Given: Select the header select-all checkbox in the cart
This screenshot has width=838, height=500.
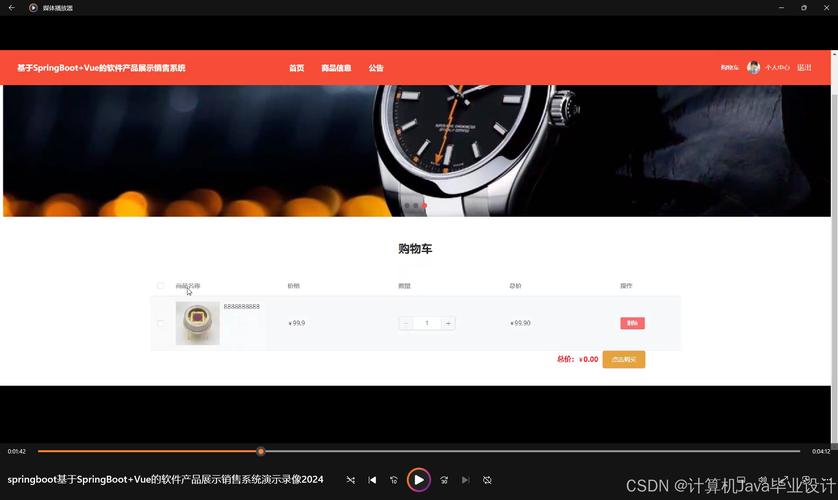Looking at the screenshot, I should point(160,286).
